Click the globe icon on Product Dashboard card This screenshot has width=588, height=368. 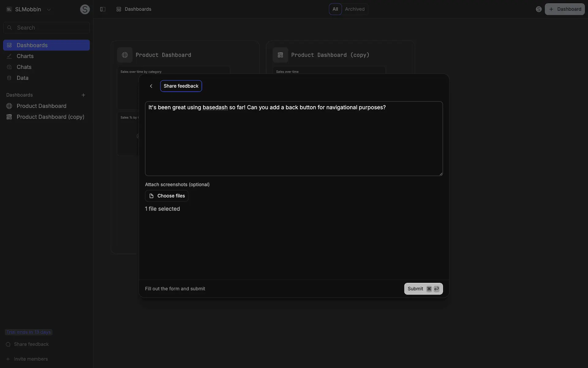click(125, 55)
